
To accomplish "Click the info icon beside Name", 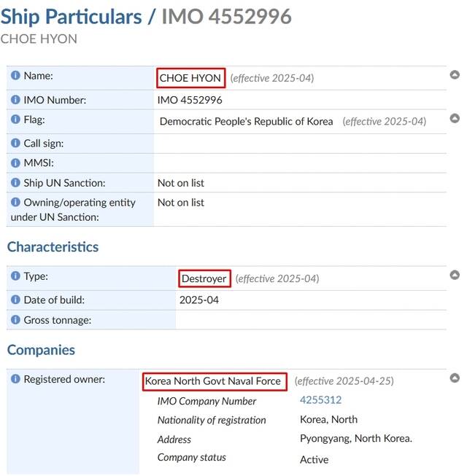I will [x=15, y=76].
